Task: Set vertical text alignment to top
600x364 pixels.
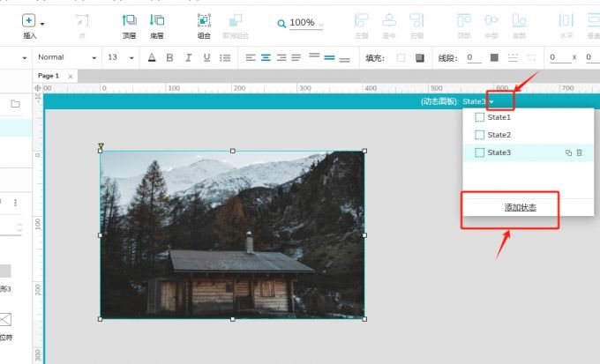Action: 314,56
